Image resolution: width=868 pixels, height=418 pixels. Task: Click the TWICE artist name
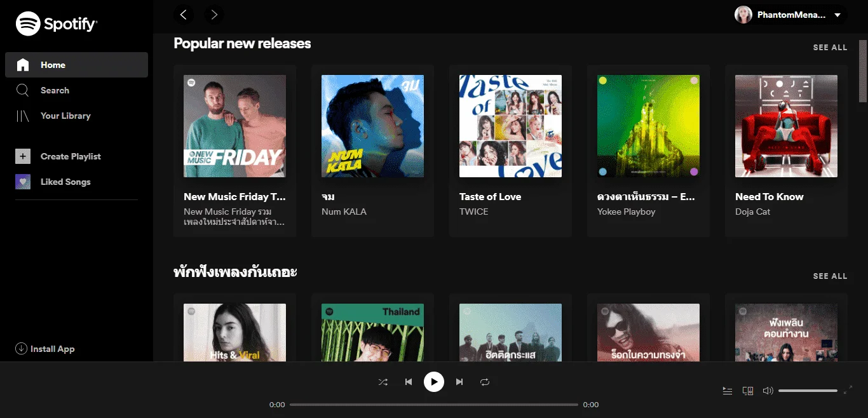474,212
